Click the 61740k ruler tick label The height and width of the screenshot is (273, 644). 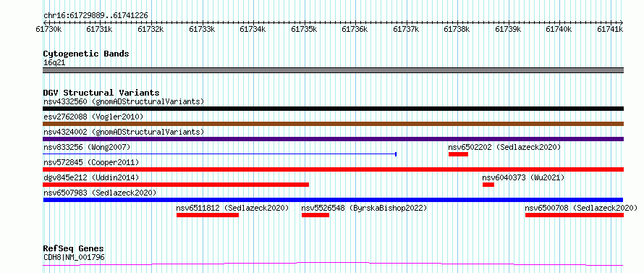click(559, 29)
